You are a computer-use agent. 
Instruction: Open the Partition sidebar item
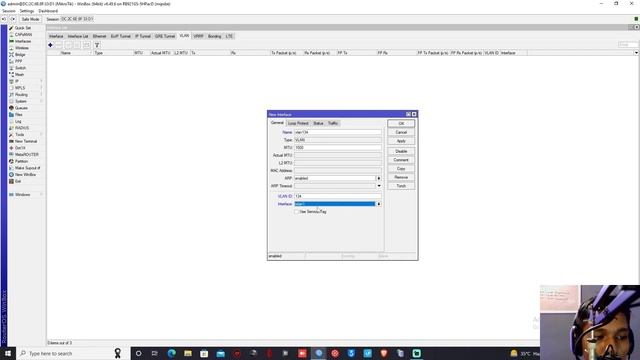21,161
